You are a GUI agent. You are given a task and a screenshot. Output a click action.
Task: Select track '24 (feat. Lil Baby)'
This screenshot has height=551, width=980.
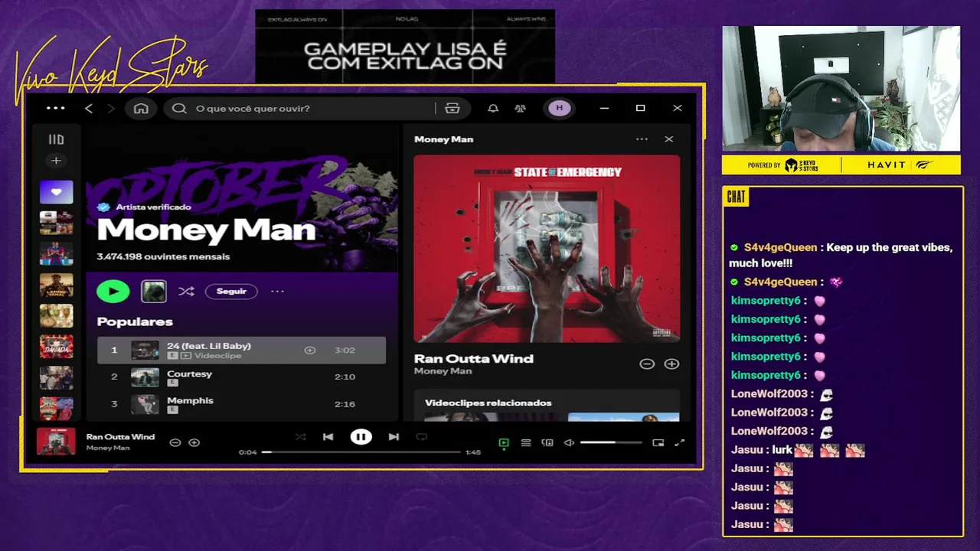pos(242,350)
